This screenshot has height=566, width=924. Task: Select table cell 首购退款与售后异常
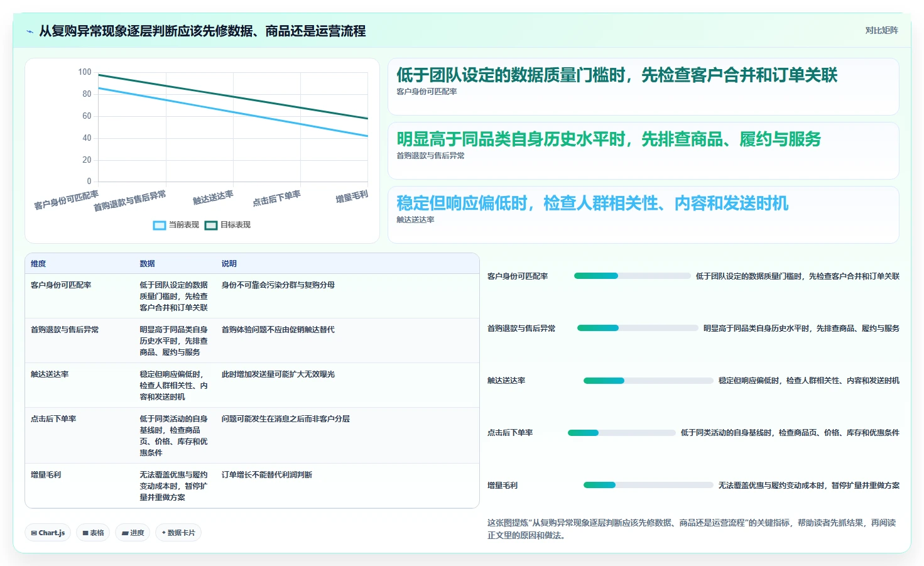(65, 330)
